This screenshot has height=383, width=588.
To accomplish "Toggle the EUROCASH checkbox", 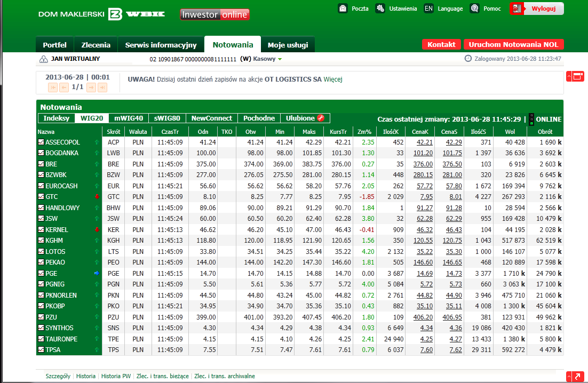I will pos(41,186).
